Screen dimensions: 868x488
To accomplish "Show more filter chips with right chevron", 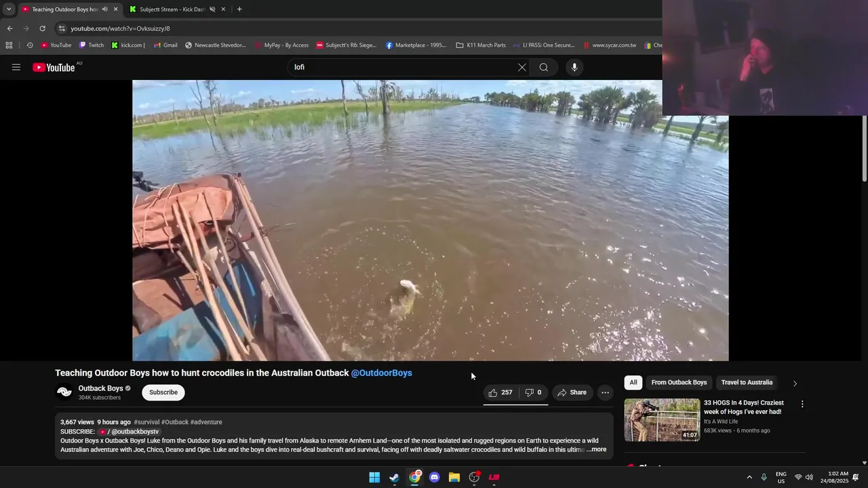I will 795,383.
